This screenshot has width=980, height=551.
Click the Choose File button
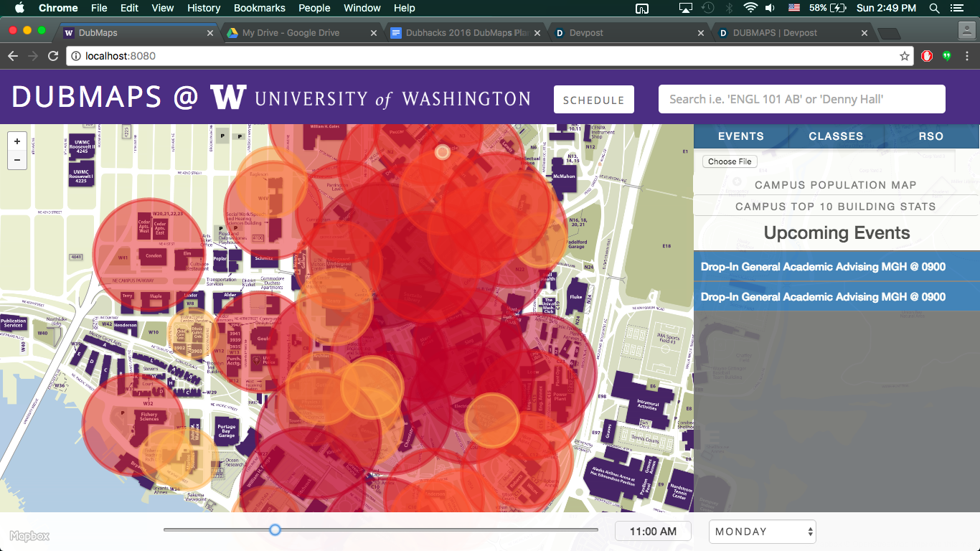coord(730,161)
